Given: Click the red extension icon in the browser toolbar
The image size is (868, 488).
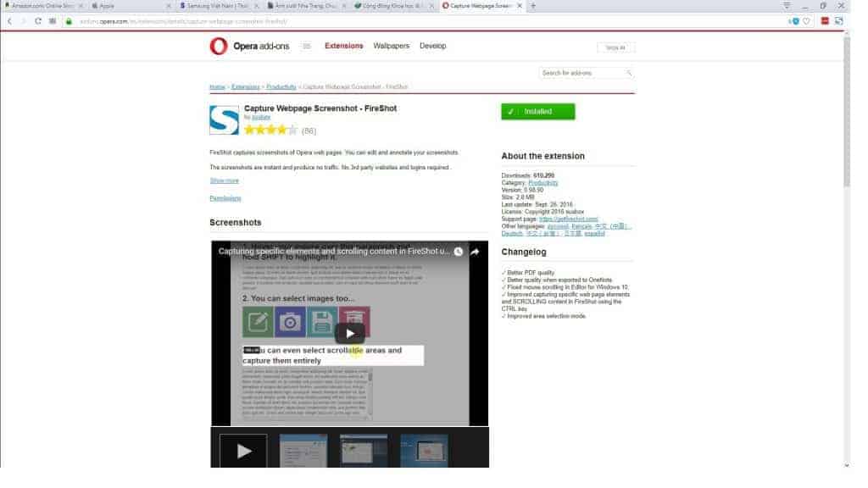Looking at the screenshot, I should pyautogui.click(x=824, y=20).
